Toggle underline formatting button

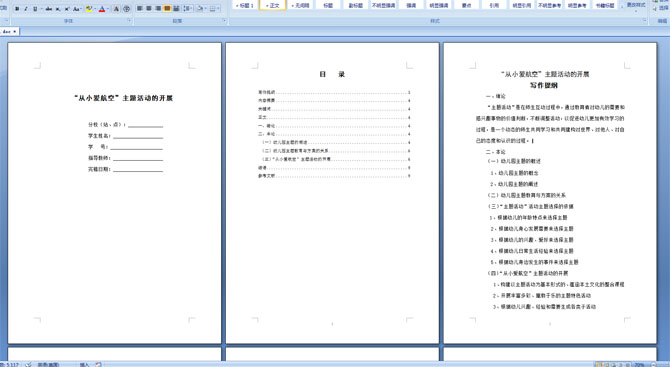pos(35,9)
